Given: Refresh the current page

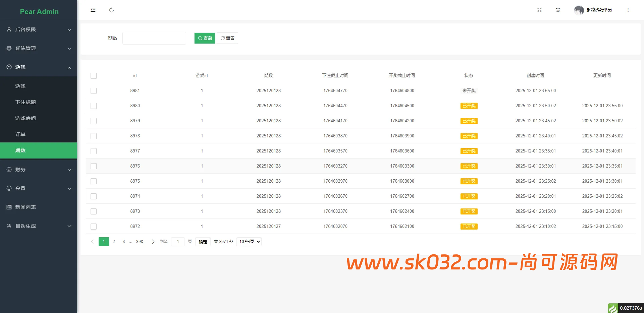Looking at the screenshot, I should pyautogui.click(x=112, y=10).
